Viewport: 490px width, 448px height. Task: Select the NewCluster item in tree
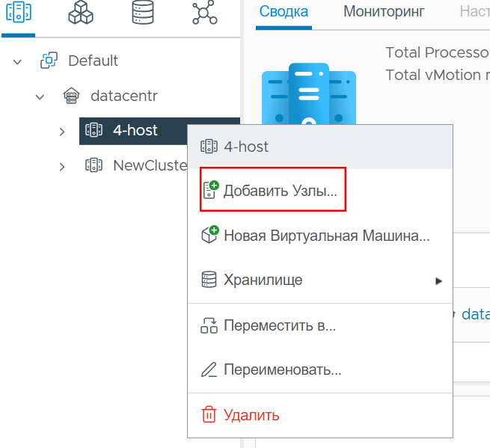[150, 165]
